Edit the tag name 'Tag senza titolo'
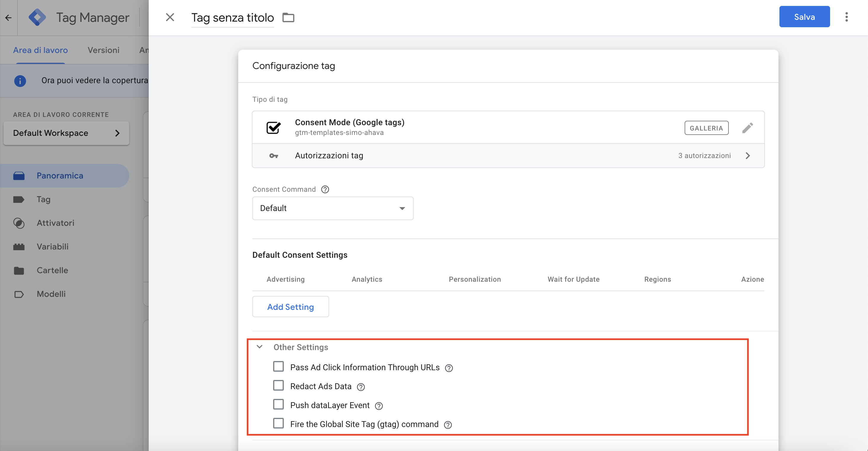Image resolution: width=868 pixels, height=451 pixels. [233, 17]
